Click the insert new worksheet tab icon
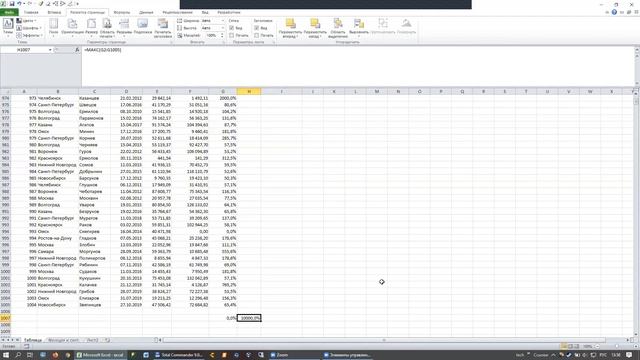 107,340
